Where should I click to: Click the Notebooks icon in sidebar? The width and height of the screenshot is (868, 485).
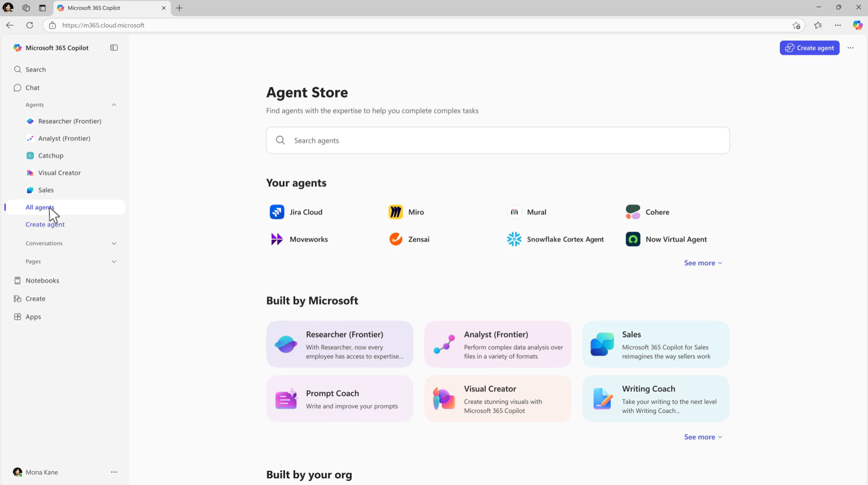click(x=17, y=280)
